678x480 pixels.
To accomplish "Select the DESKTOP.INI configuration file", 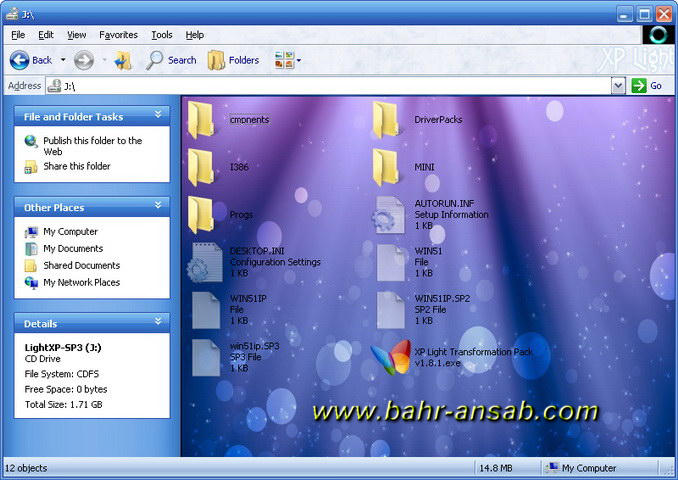I will 254,262.
